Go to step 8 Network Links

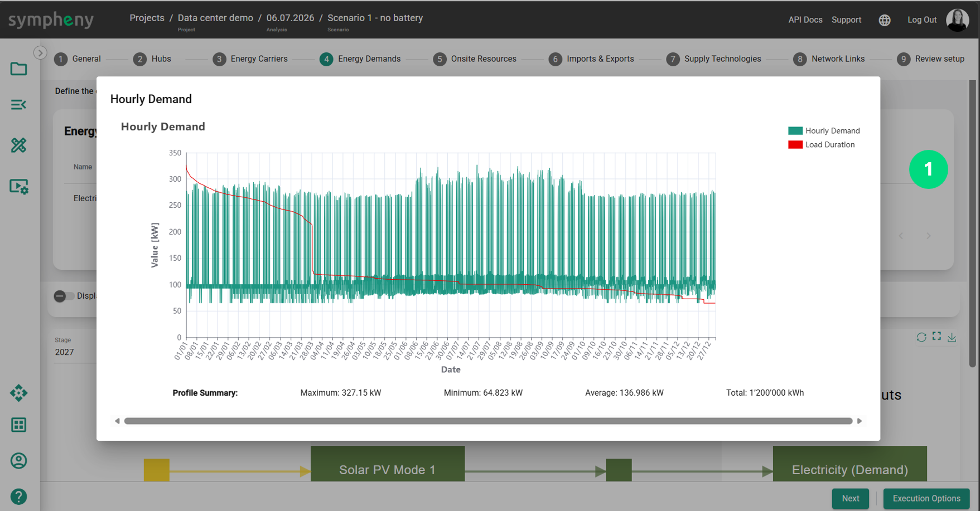(829, 59)
